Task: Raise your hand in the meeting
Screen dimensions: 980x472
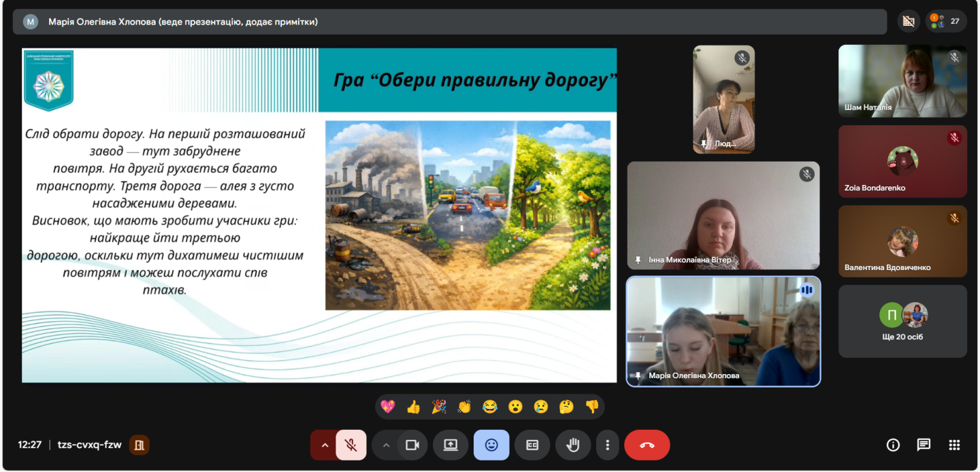Action: coord(573,445)
